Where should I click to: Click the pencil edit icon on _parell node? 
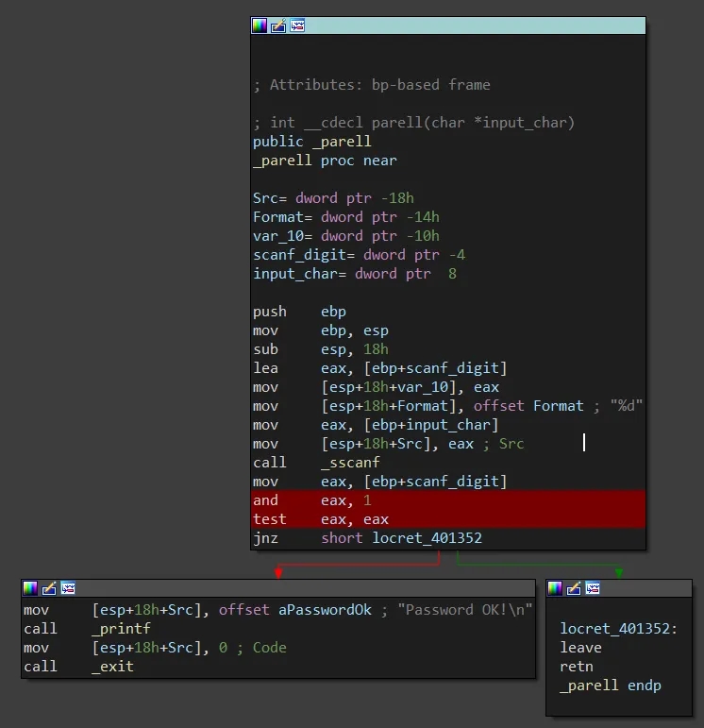tap(278, 25)
